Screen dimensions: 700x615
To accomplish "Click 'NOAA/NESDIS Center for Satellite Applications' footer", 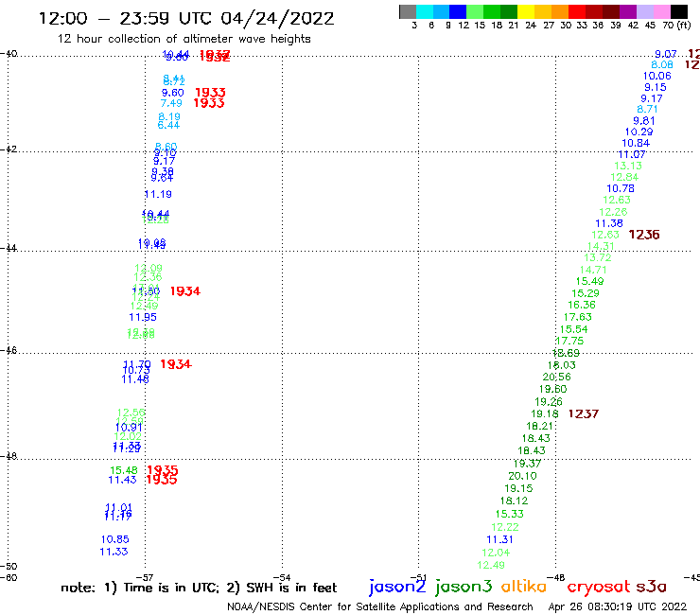I will coord(342,606).
